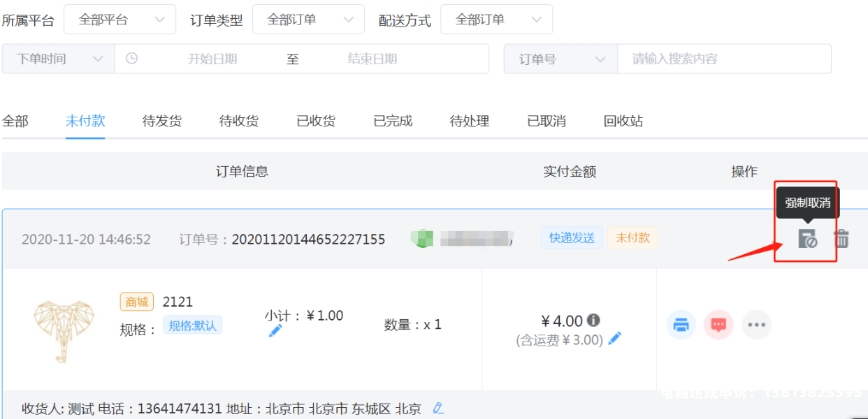Expand the 下单时间 time type dropdown
868x419 pixels.
click(59, 59)
